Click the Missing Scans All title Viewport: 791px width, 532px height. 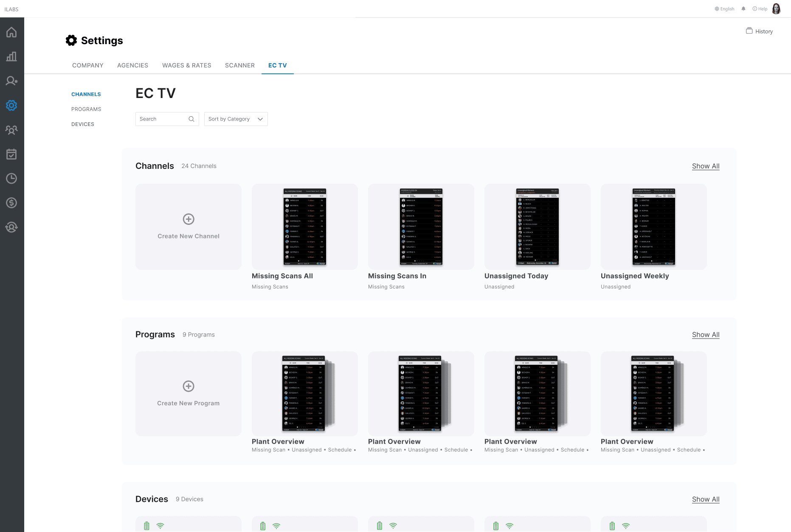(x=282, y=276)
